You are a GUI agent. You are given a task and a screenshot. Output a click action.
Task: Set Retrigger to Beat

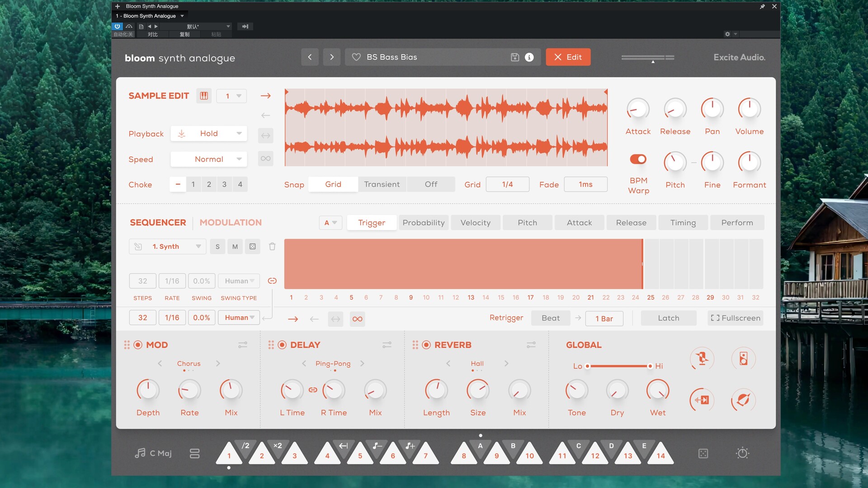coord(551,318)
